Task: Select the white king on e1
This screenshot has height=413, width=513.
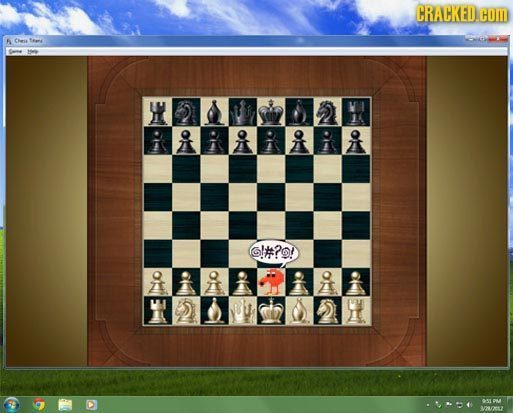Action: (271, 310)
